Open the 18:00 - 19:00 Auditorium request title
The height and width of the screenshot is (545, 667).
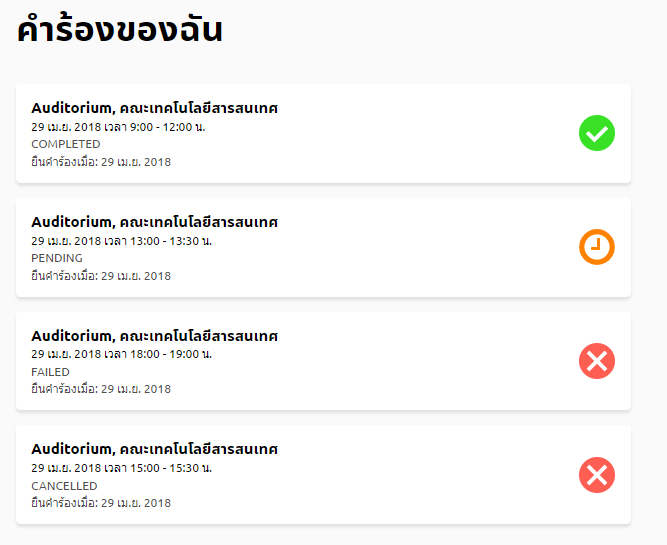click(154, 336)
